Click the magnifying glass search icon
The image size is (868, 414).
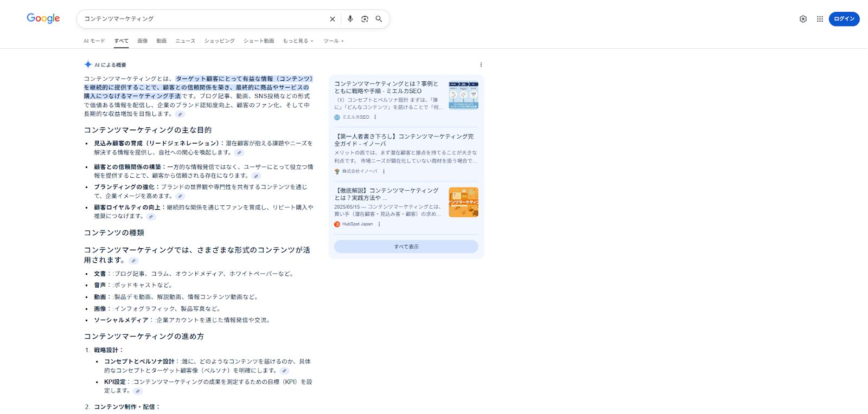[x=379, y=19]
